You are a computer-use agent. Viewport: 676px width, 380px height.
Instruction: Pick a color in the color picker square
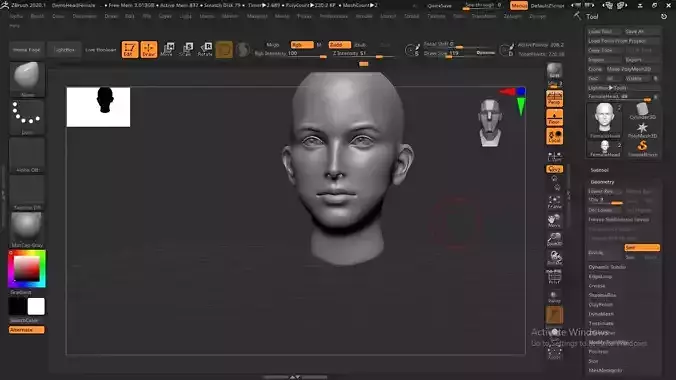[x=27, y=269]
